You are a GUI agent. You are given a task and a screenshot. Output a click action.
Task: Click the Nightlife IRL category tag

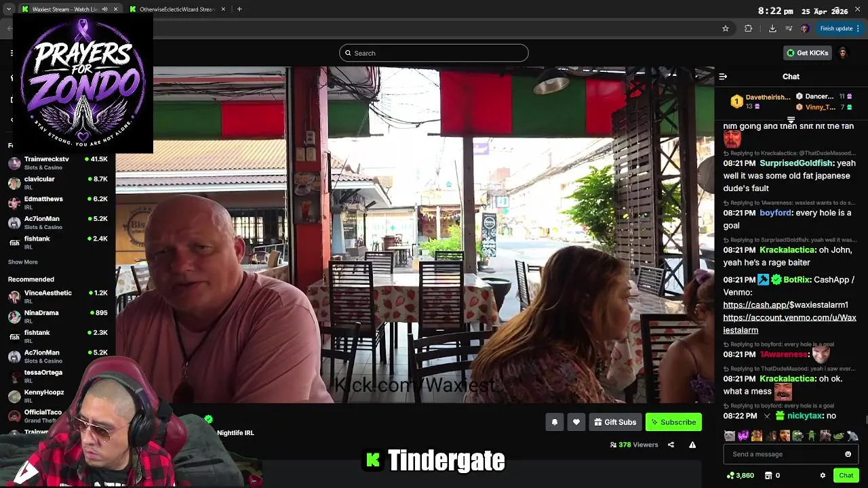pos(235,432)
